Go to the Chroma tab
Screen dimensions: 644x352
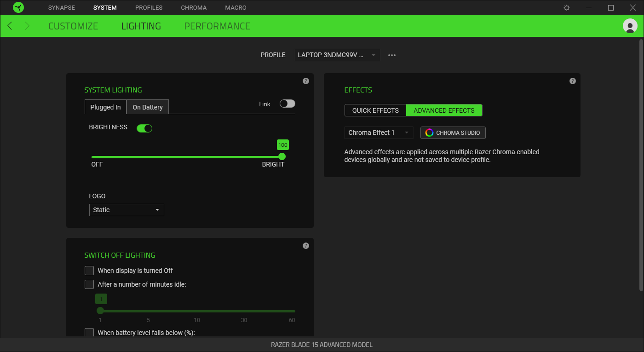pyautogui.click(x=194, y=8)
